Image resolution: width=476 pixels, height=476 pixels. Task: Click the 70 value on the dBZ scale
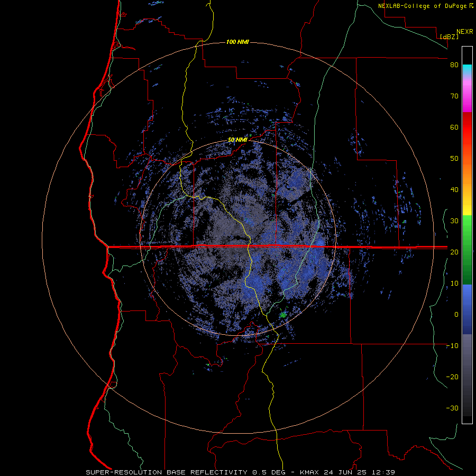[x=454, y=96]
